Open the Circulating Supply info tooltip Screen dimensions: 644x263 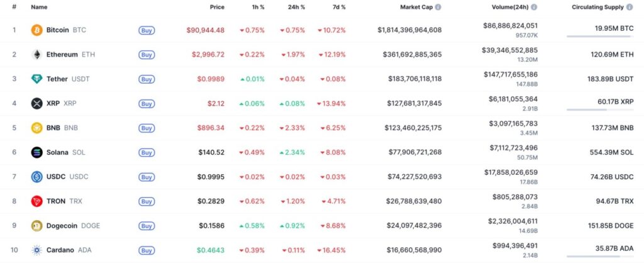630,7
